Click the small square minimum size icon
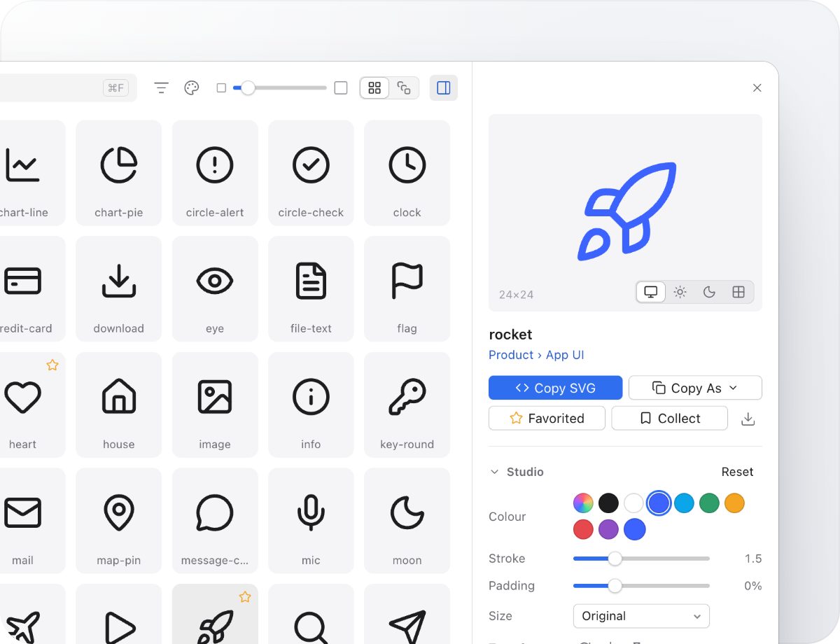 pos(221,87)
